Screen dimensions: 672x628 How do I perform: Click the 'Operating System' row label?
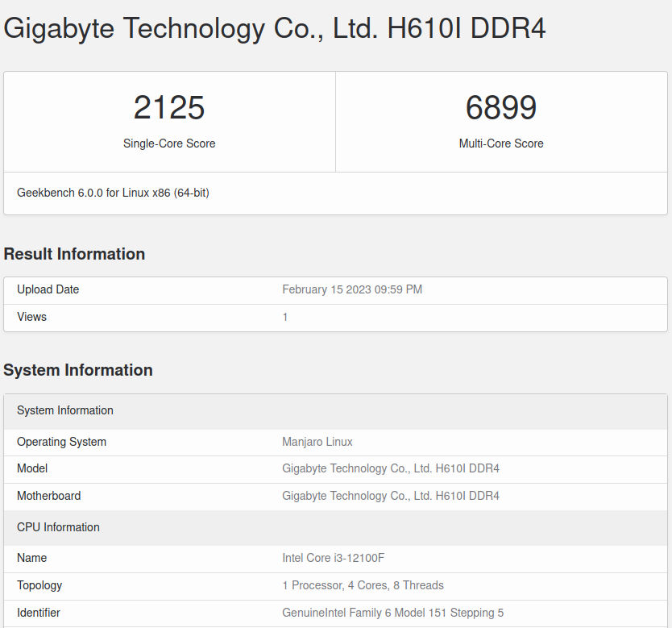tap(61, 442)
